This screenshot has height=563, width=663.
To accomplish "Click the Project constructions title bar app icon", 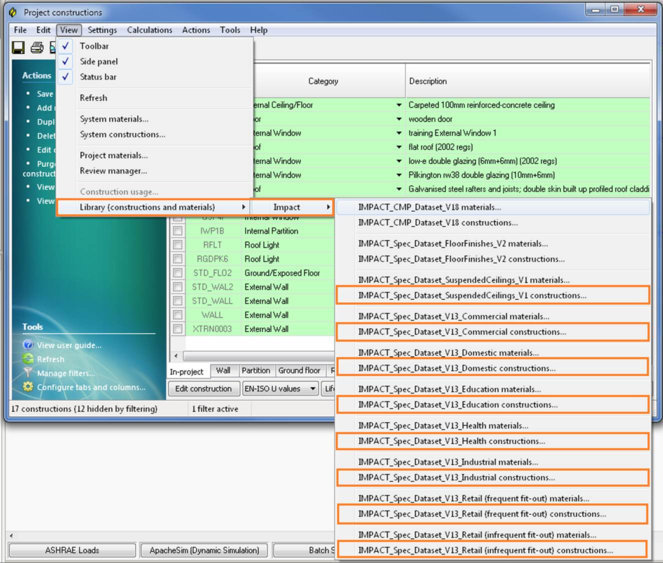I will pyautogui.click(x=12, y=12).
